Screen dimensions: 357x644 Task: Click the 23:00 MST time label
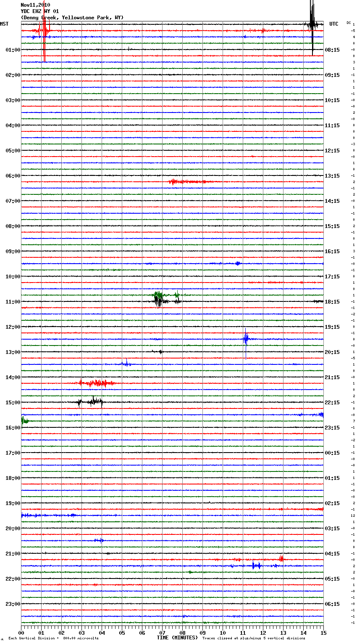pos(13,604)
